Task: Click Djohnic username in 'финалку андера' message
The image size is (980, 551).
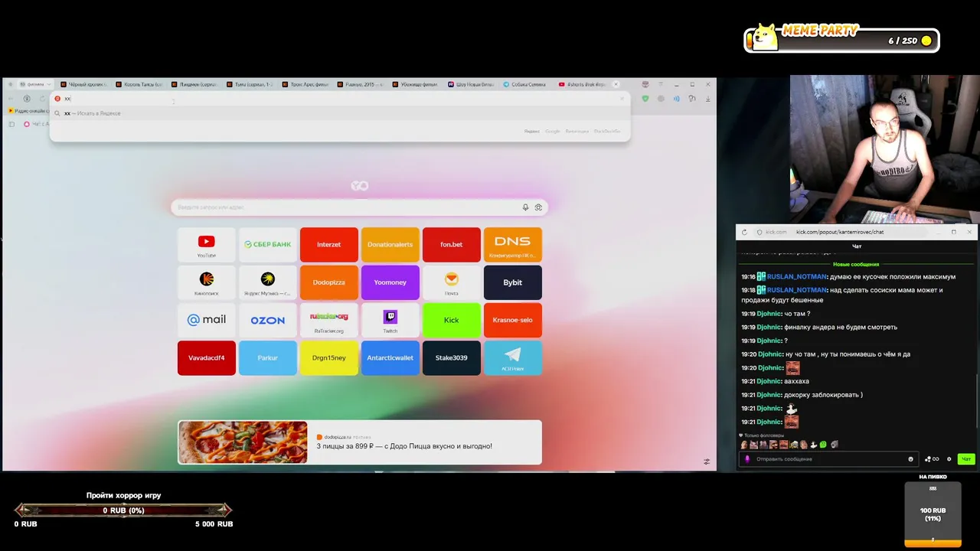Action: click(x=769, y=328)
